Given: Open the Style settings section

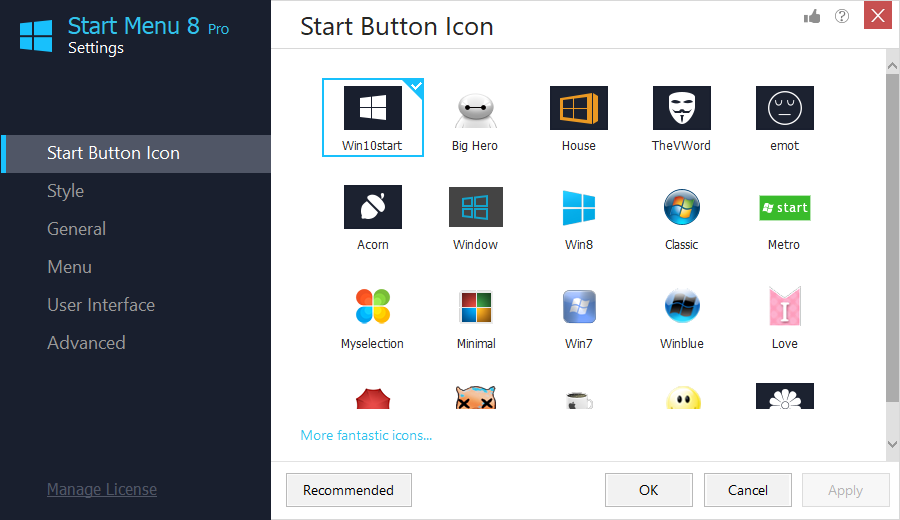Looking at the screenshot, I should 66,191.
